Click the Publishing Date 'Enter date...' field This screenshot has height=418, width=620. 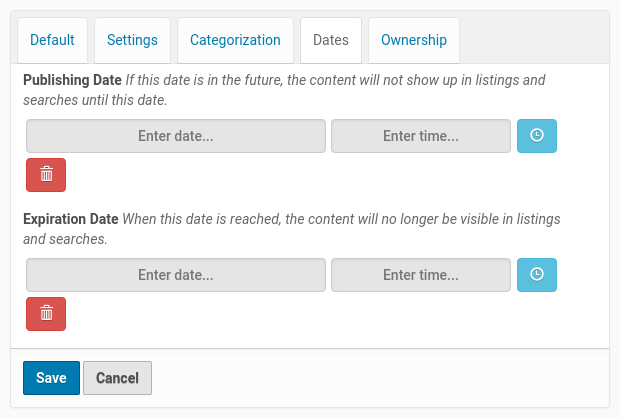tap(176, 136)
